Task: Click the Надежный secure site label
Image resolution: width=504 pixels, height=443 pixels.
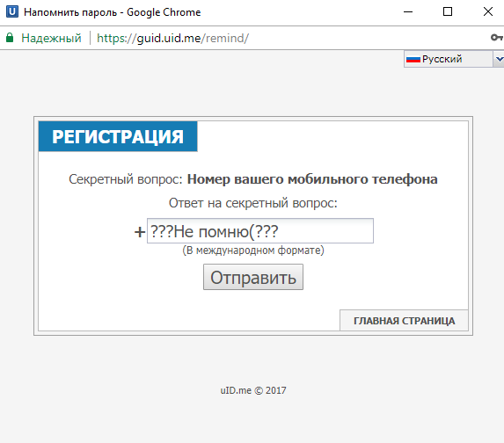Action: pyautogui.click(x=51, y=38)
